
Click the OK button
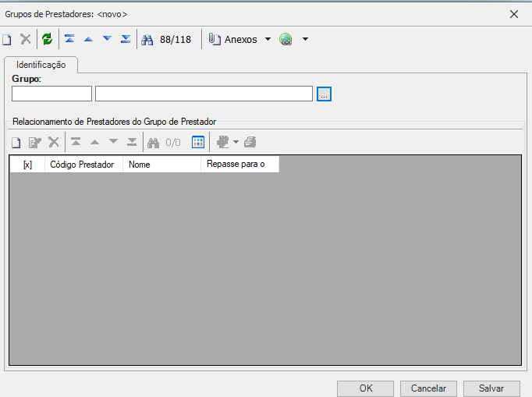pos(365,388)
